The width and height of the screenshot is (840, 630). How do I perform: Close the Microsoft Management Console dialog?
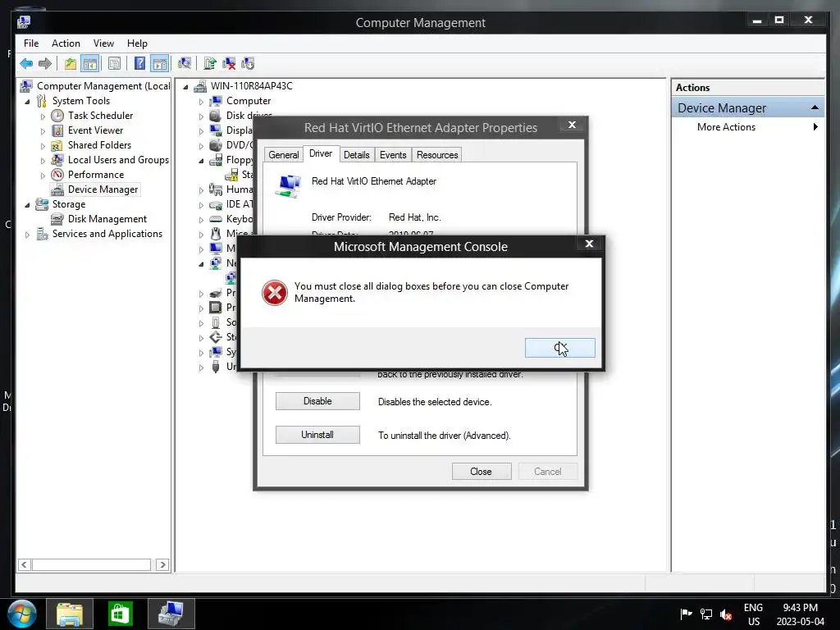click(589, 244)
